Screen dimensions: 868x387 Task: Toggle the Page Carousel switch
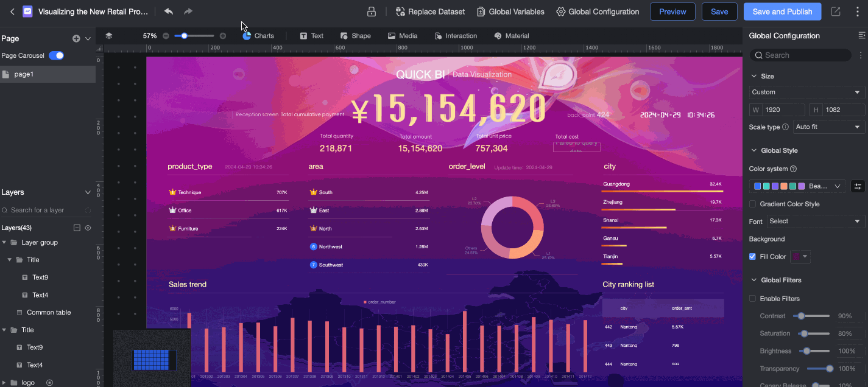(x=56, y=55)
